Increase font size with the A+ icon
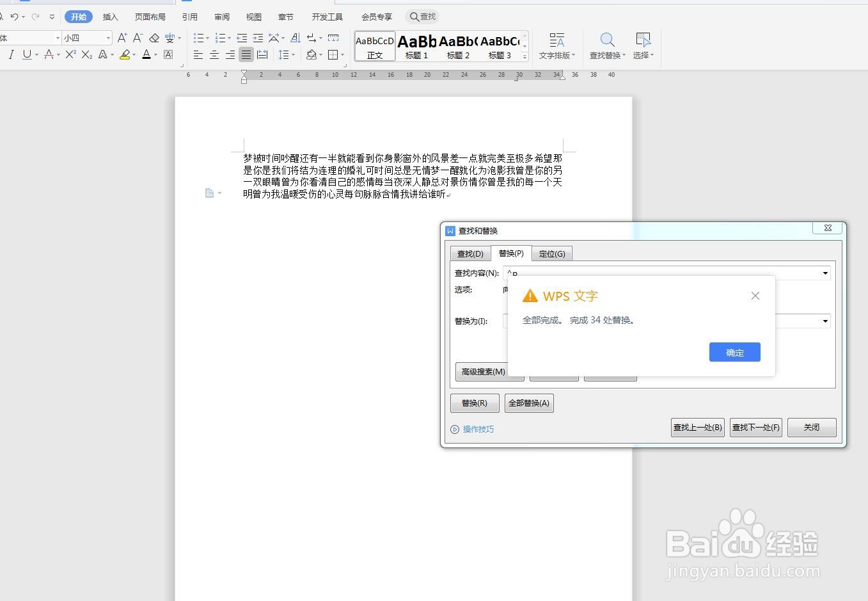The image size is (868, 601). tap(122, 38)
